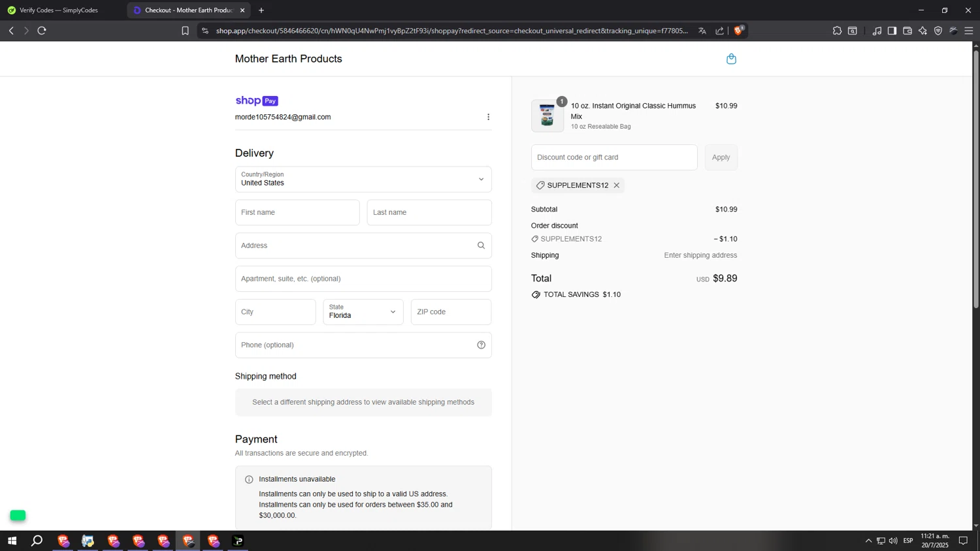
Task: Click the Installments unavailable notice heading
Action: 297,479
